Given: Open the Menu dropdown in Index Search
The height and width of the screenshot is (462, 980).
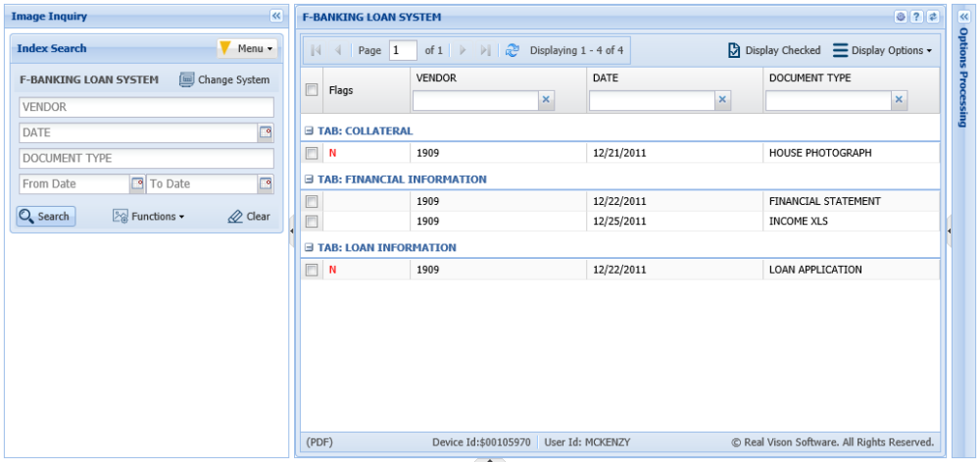Looking at the screenshot, I should pyautogui.click(x=248, y=48).
